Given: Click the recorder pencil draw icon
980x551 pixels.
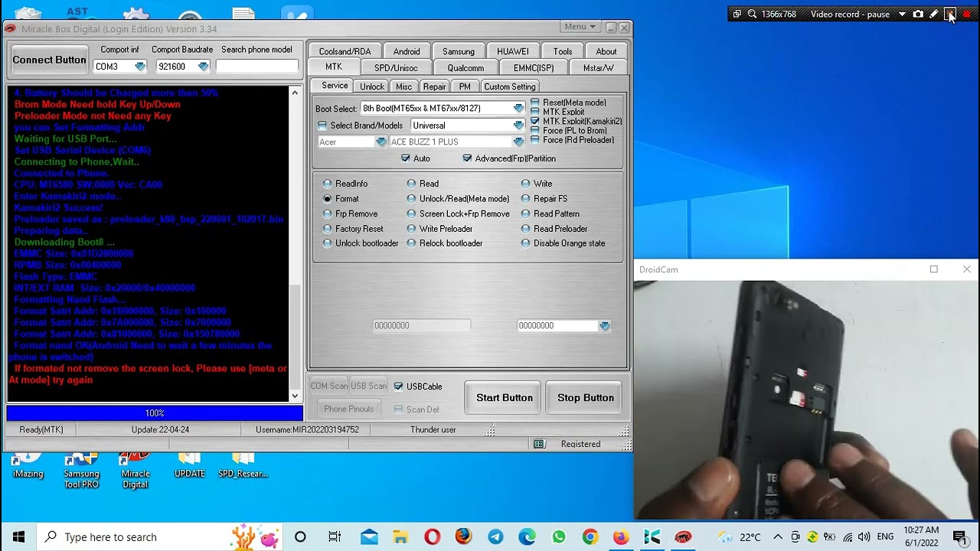Looking at the screenshot, I should coord(934,14).
